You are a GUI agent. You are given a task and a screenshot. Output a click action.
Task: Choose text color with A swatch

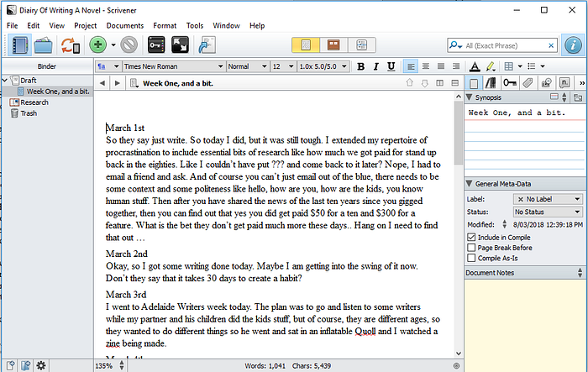[475, 66]
